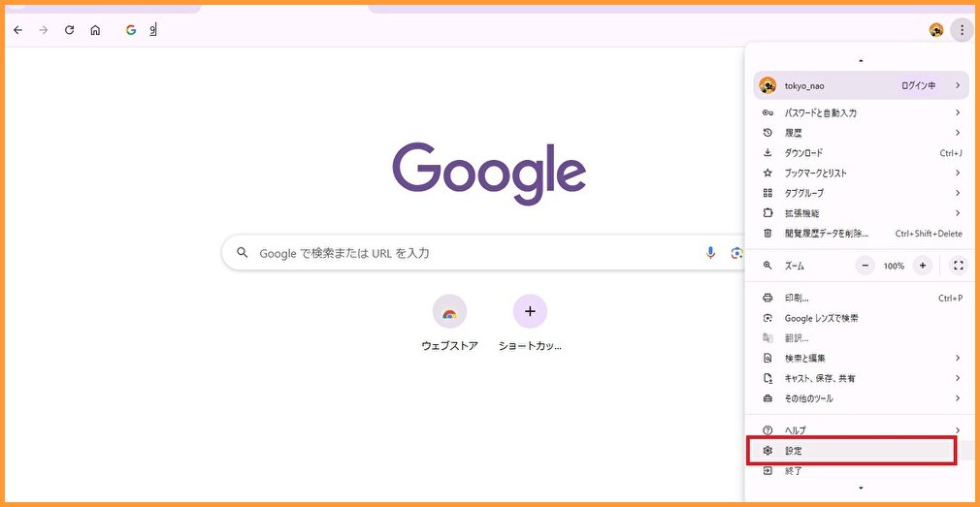
Task: Select 閲覧履歴データを削除 menu item
Action: (861, 234)
